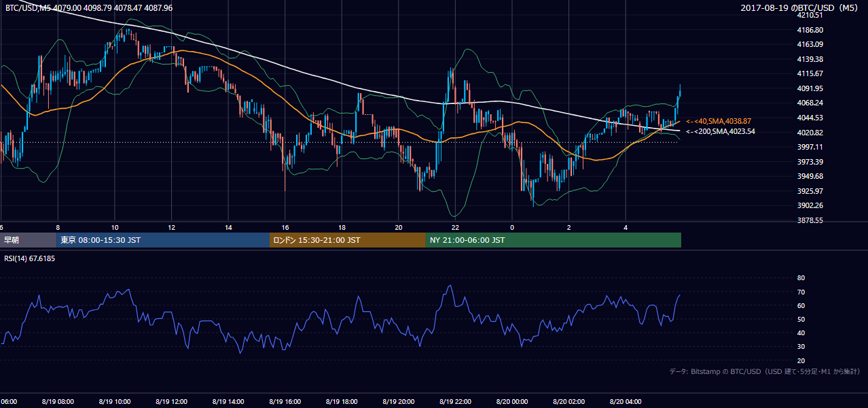Click the 8/19 14:00 date label
The width and height of the screenshot is (868, 408).
tap(228, 402)
